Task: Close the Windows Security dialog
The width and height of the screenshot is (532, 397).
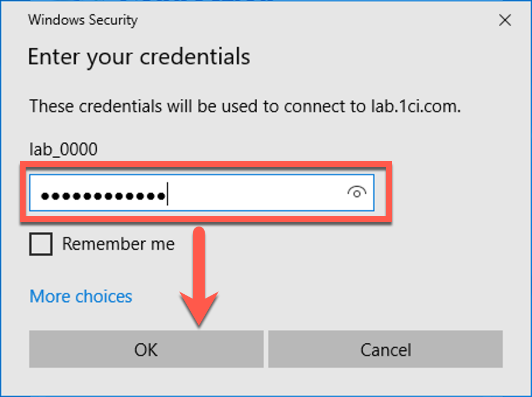Action: [x=505, y=20]
